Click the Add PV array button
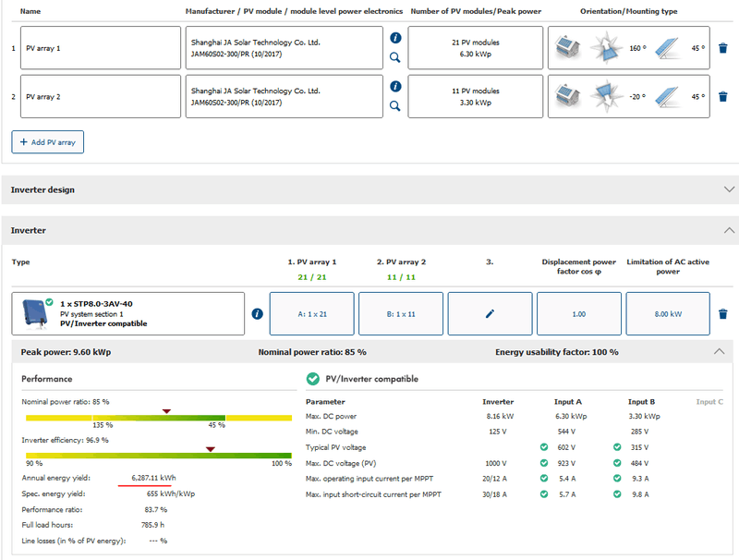Screen dimensions: 739x560 click(48, 142)
